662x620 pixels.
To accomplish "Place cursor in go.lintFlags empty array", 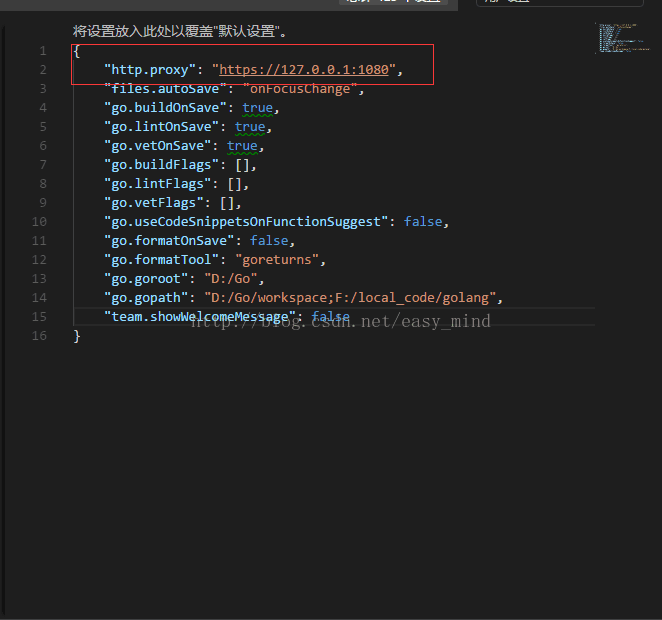I will tap(235, 184).
